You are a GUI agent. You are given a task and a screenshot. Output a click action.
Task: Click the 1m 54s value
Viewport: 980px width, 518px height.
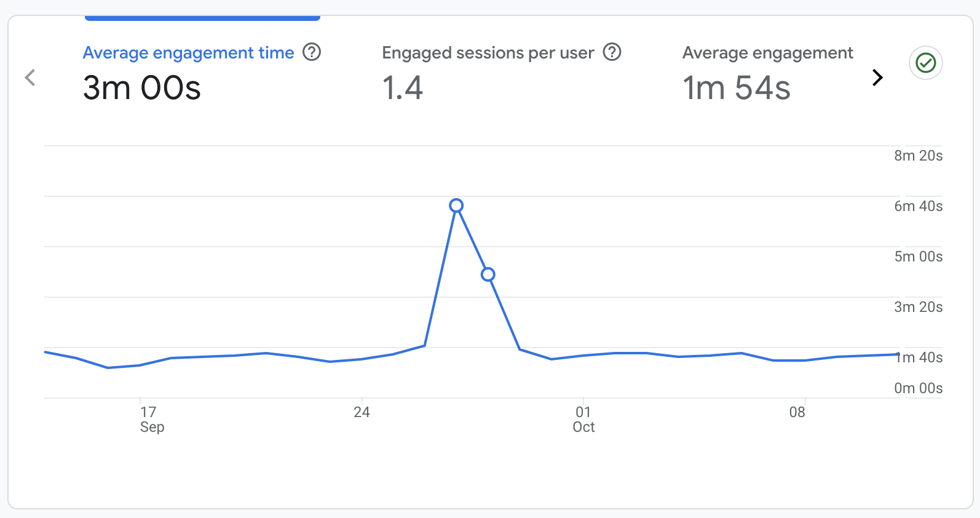[x=737, y=87]
